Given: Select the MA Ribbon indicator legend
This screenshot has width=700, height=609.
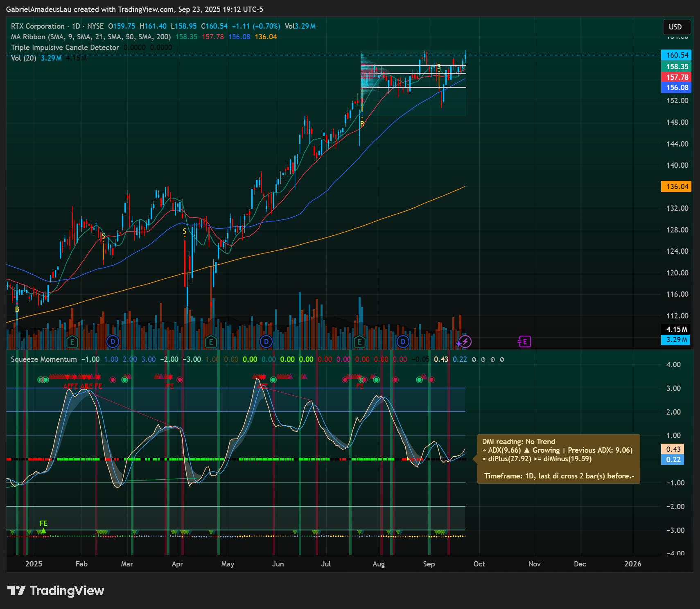Looking at the screenshot, I should pos(90,37).
